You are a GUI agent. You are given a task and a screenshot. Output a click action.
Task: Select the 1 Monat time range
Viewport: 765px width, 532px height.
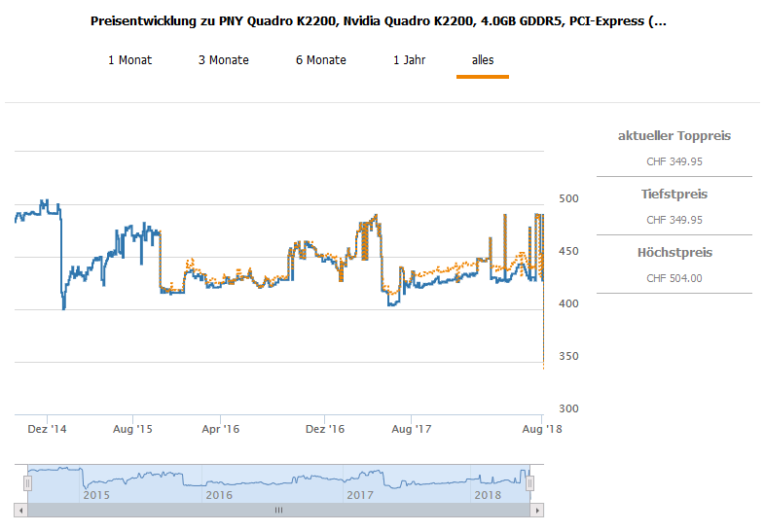point(129,60)
